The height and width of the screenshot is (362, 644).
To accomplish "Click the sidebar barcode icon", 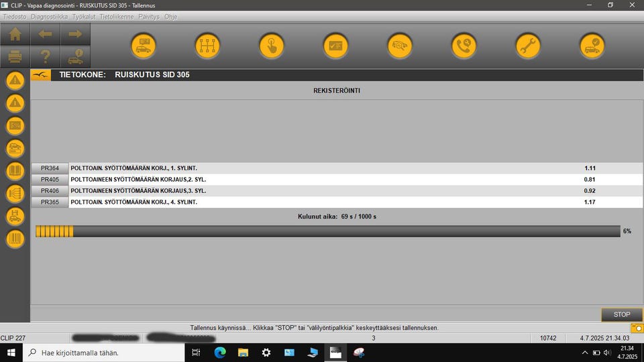I will pos(15,239).
